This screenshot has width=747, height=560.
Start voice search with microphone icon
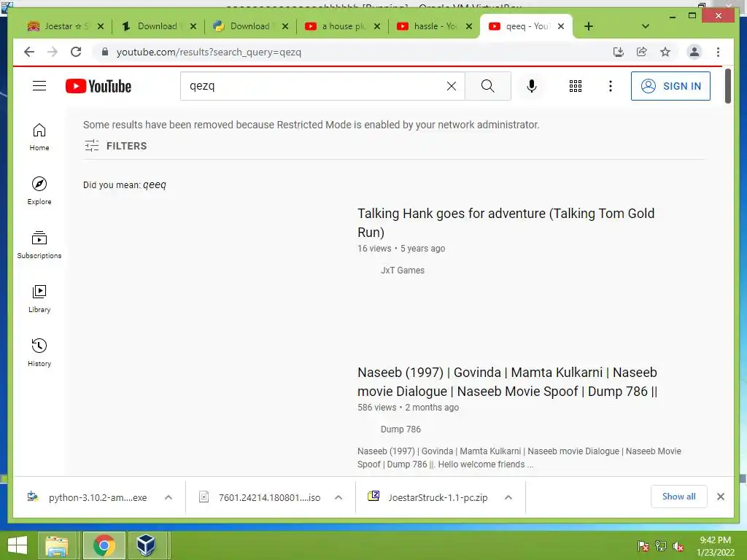click(532, 86)
